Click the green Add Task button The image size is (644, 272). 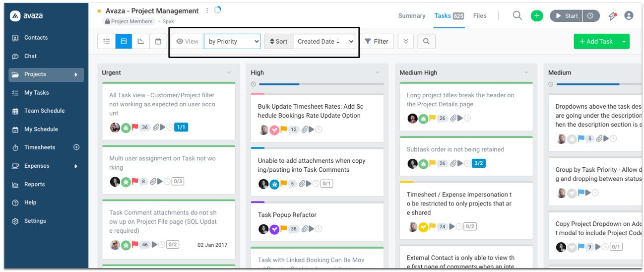click(x=595, y=42)
